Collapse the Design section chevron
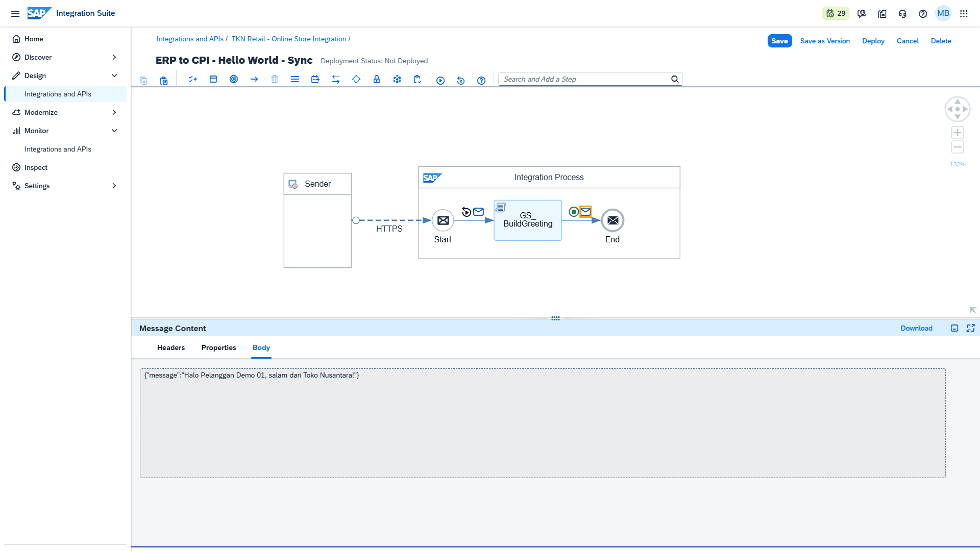 pos(114,76)
